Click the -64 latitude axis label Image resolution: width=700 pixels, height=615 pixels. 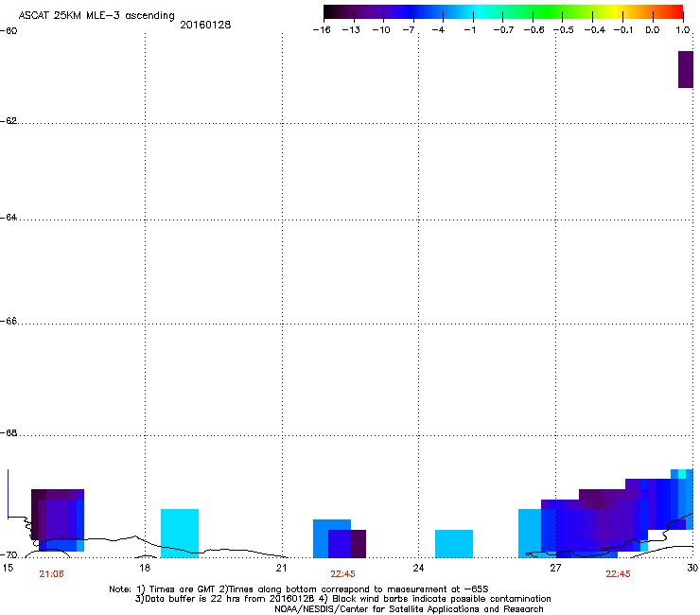click(9, 218)
